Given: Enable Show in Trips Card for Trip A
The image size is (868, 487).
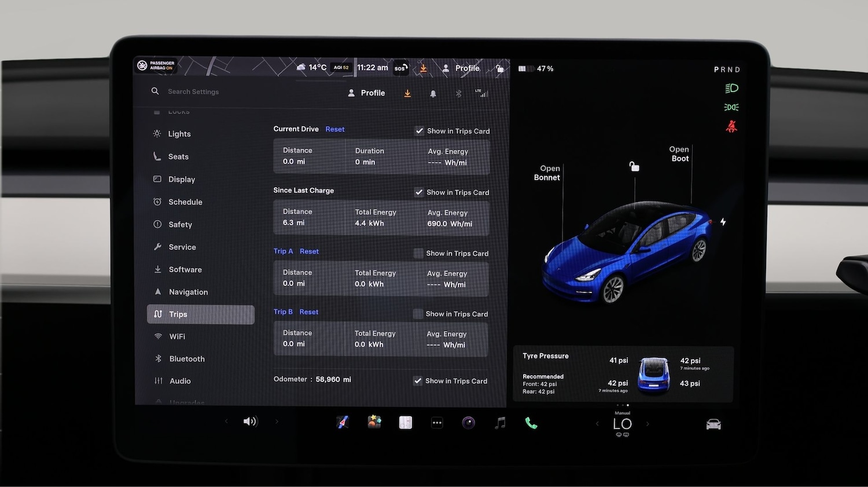Looking at the screenshot, I should point(418,253).
